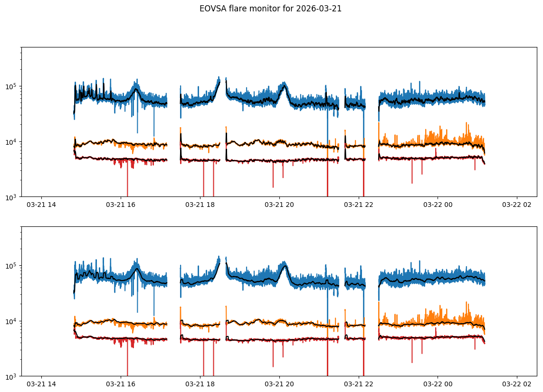
Task: Click the top plot's 03-21 16 tick label
Action: click(x=121, y=205)
